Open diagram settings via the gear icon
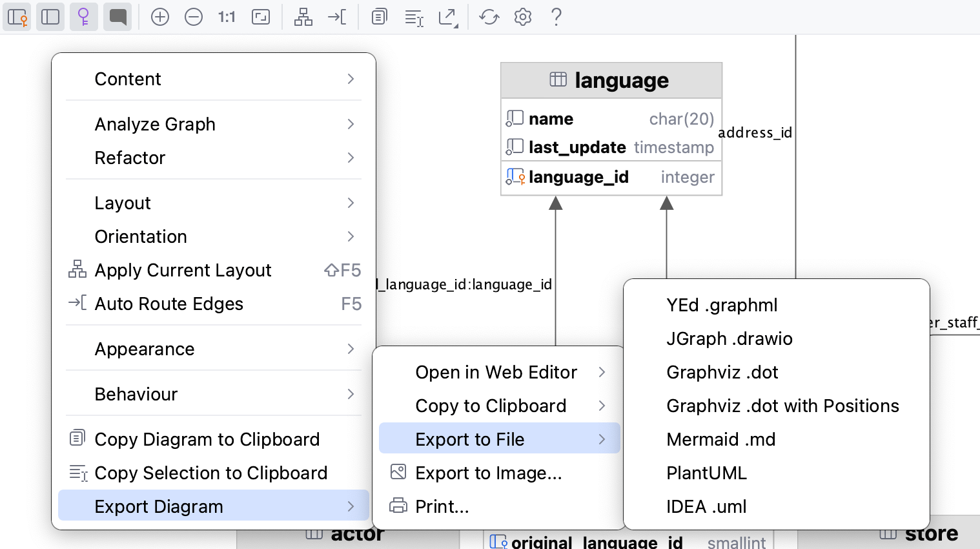980x549 pixels. pos(522,17)
